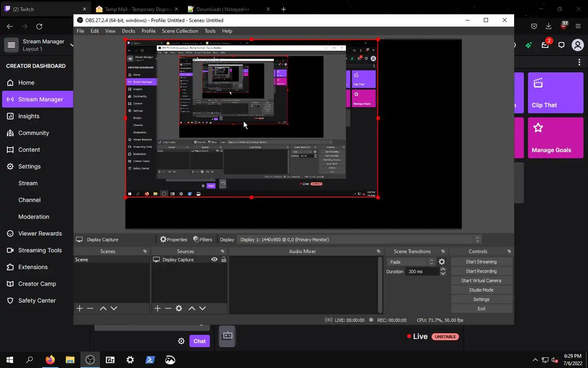Open Twitch inbox icon with badge
This screenshot has height=368, width=588.
click(x=546, y=45)
